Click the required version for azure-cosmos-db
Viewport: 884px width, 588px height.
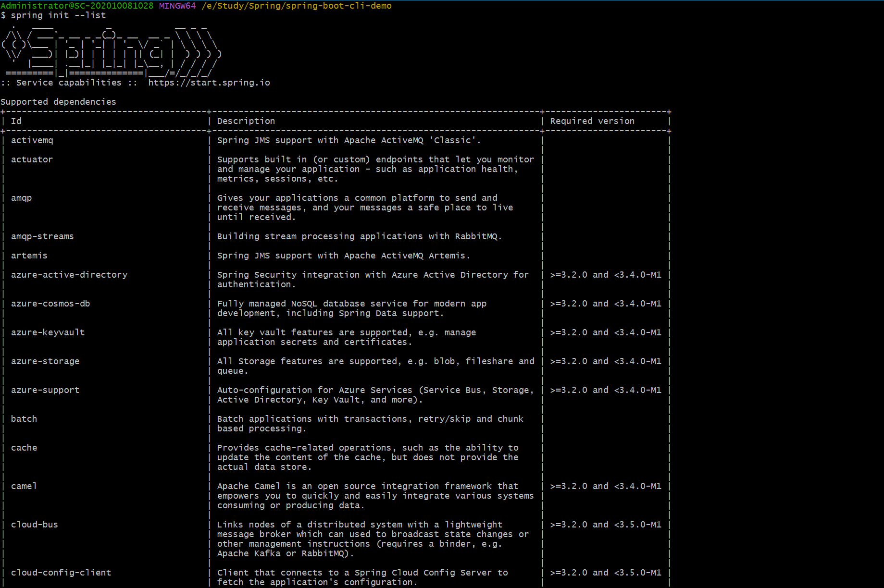606,304
